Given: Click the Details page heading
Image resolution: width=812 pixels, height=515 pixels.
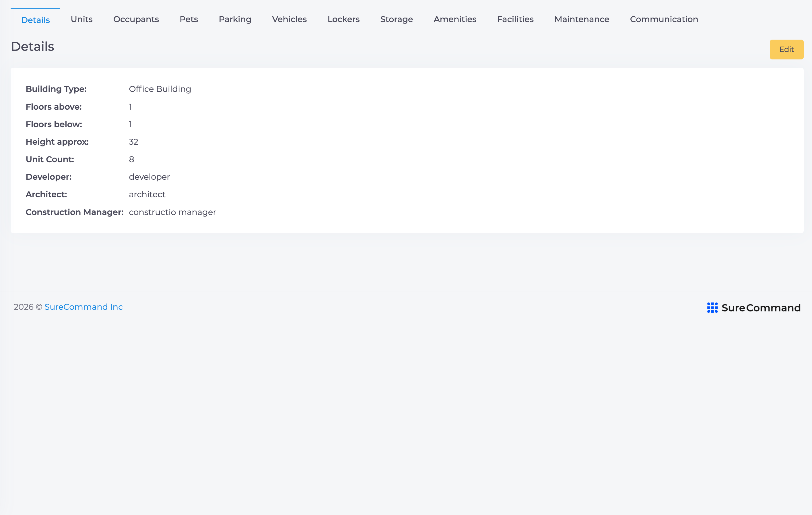Looking at the screenshot, I should [32, 47].
